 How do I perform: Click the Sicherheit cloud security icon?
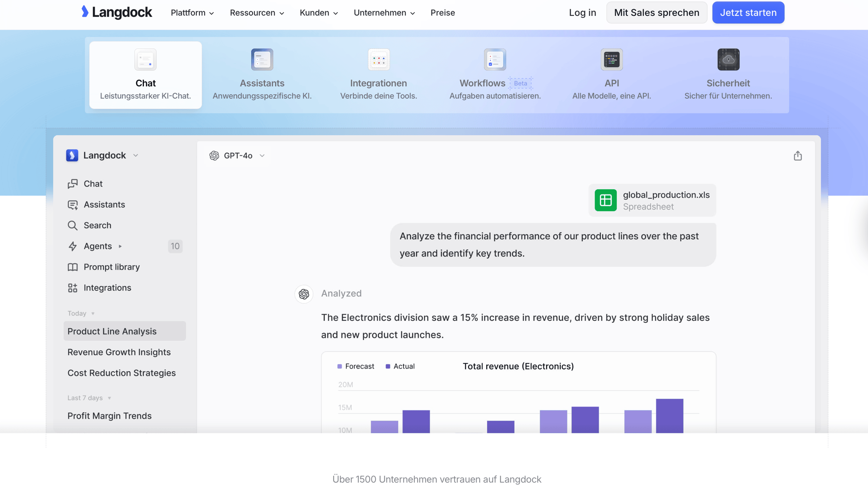[728, 60]
